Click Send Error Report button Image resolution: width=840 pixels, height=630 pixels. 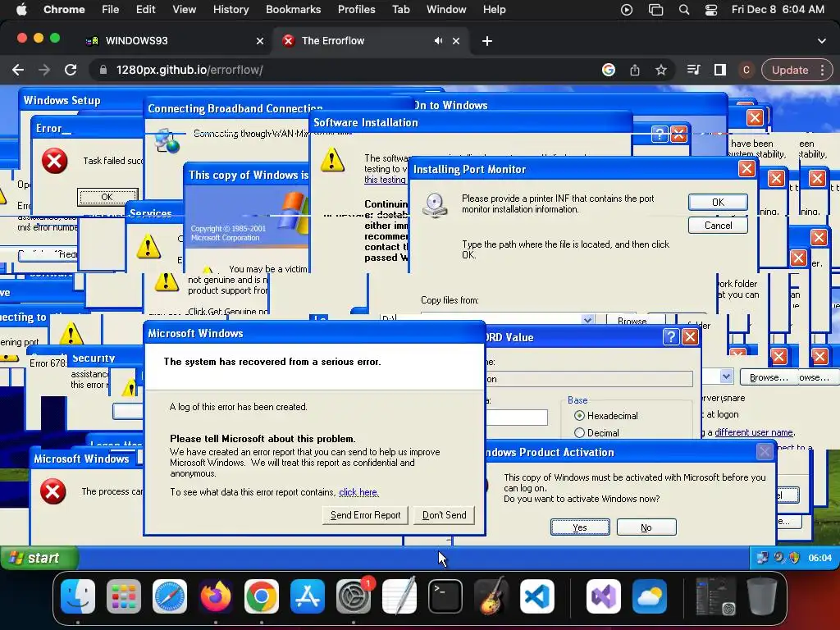pos(365,515)
